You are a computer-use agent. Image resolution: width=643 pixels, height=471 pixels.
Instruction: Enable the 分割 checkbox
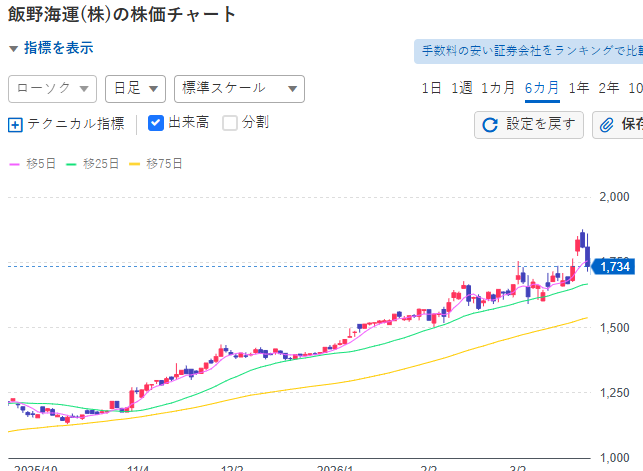pos(230,123)
